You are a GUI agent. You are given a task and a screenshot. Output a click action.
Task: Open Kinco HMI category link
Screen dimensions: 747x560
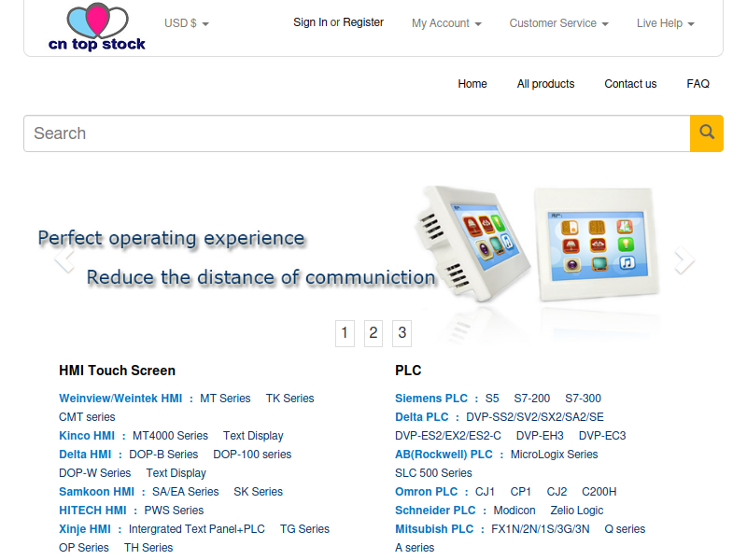pyautogui.click(x=87, y=436)
